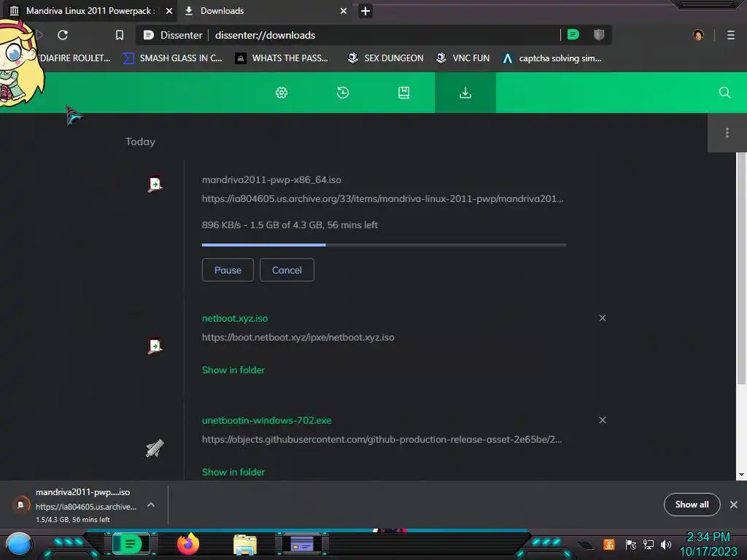Click the mandriva2011-pwp-x86_64.iso file name
747x560 pixels.
271,180
